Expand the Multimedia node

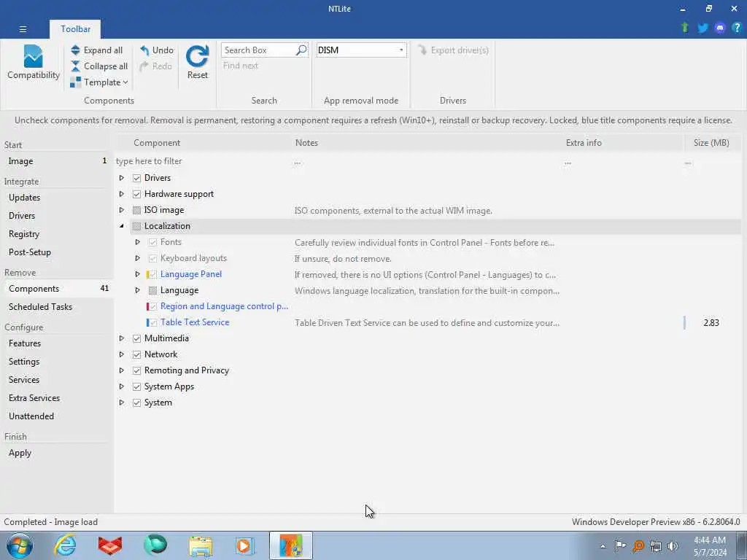click(x=122, y=338)
